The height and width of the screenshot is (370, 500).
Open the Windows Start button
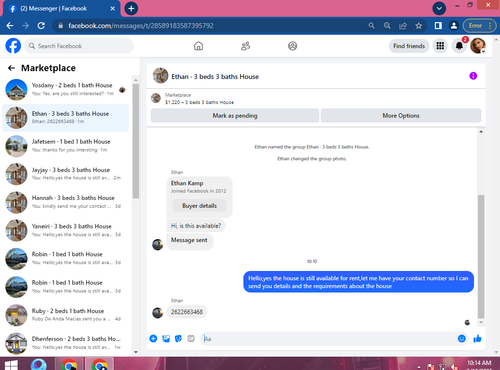tap(11, 364)
